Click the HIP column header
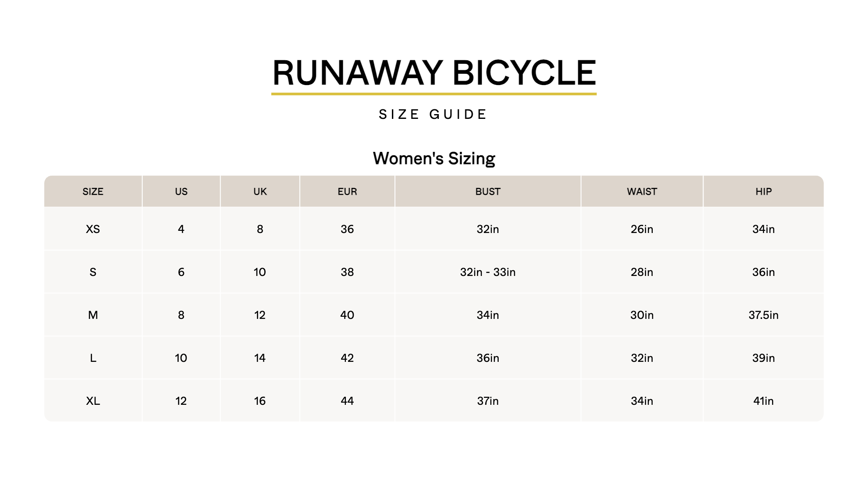Screen dimensions: 868x479 coord(763,191)
